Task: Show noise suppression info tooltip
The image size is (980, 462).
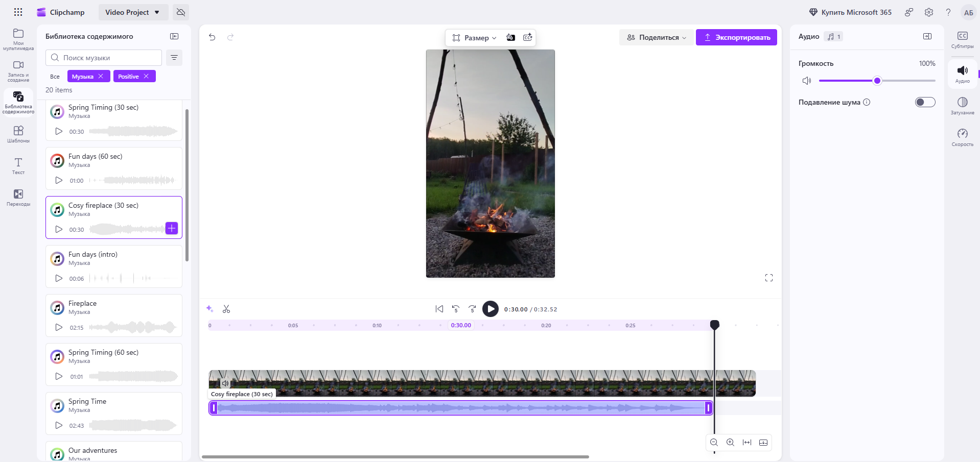Action: coord(867,102)
